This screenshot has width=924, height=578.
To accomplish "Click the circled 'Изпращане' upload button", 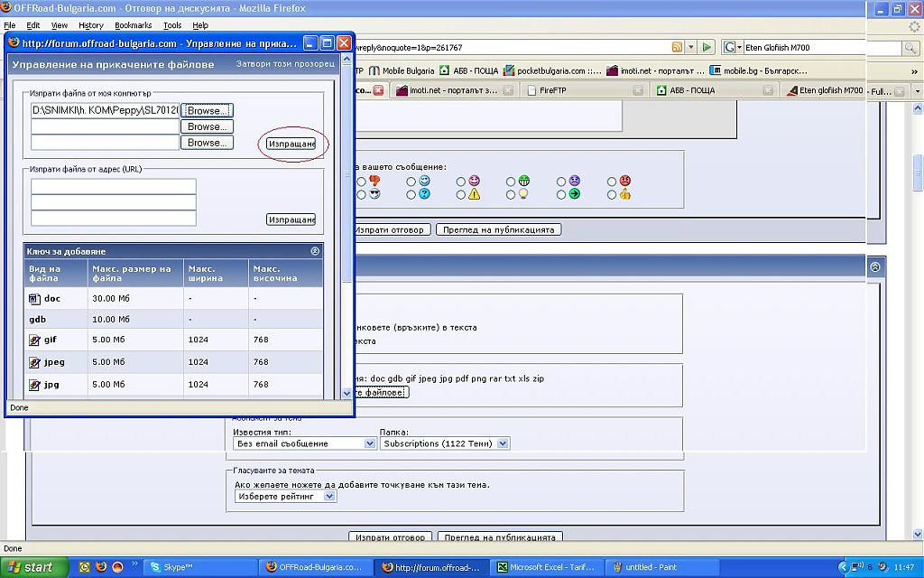I will click(291, 144).
